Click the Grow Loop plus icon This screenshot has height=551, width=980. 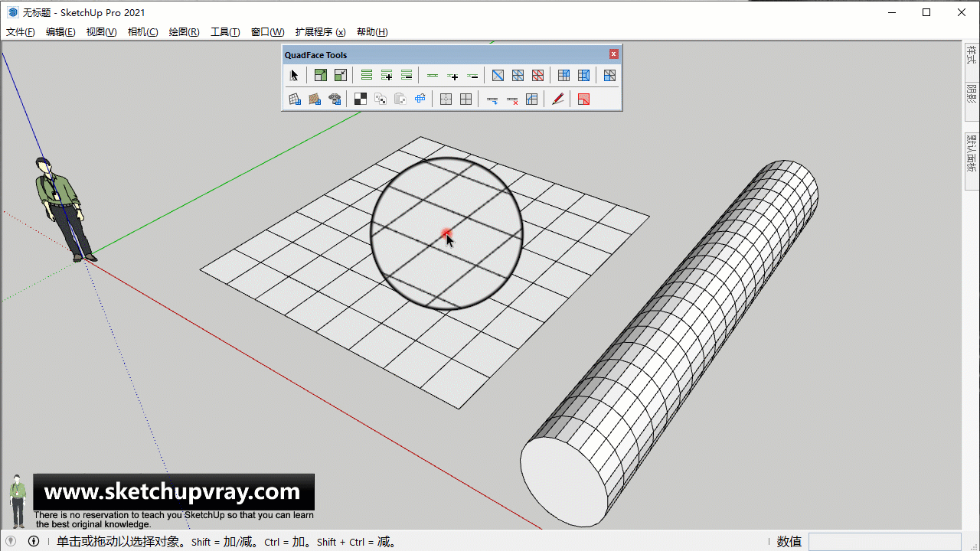[452, 75]
